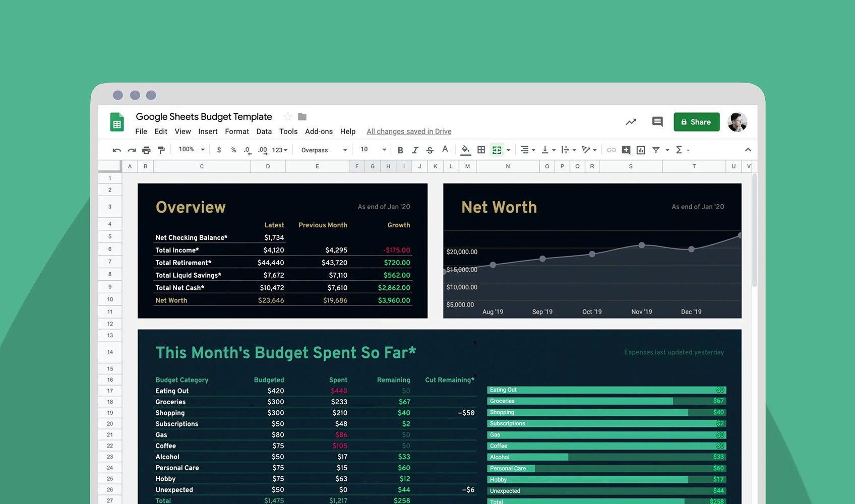Select the paint format tool

161,150
